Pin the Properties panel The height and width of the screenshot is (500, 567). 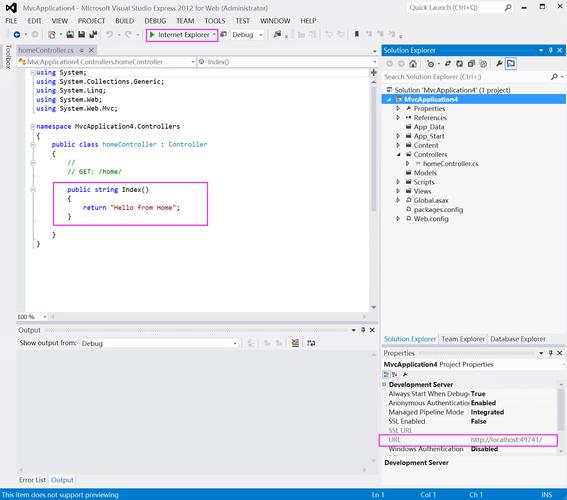click(x=551, y=353)
